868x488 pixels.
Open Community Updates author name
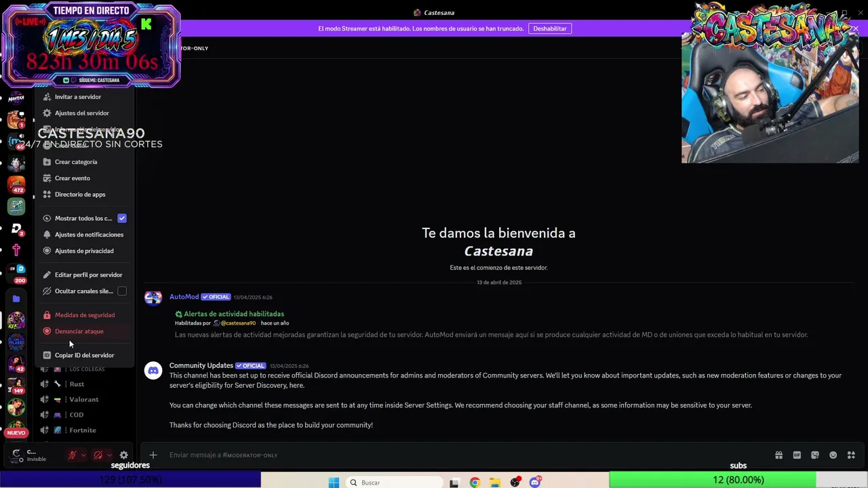click(x=201, y=365)
